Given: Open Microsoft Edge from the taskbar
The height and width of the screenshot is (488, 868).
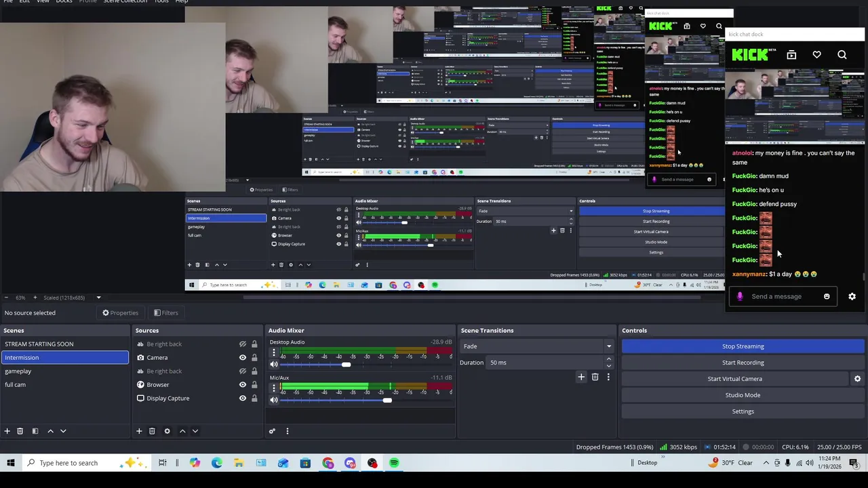Looking at the screenshot, I should (216, 463).
